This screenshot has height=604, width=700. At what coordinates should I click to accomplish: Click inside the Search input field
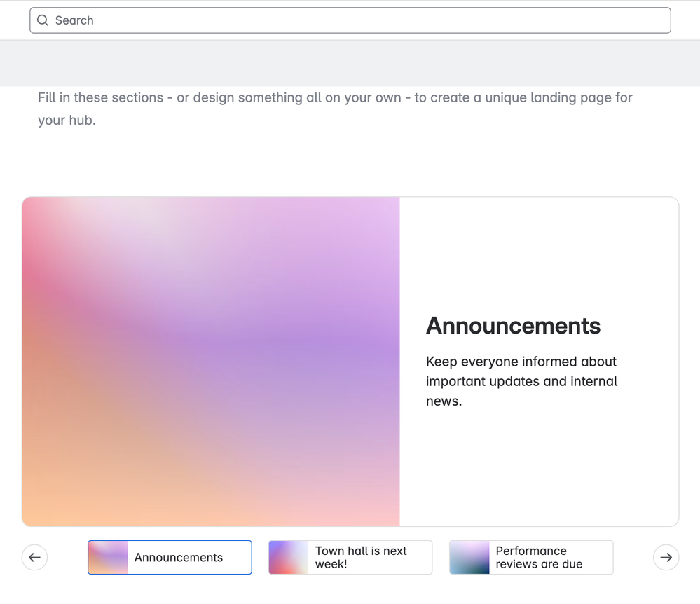pos(350,20)
